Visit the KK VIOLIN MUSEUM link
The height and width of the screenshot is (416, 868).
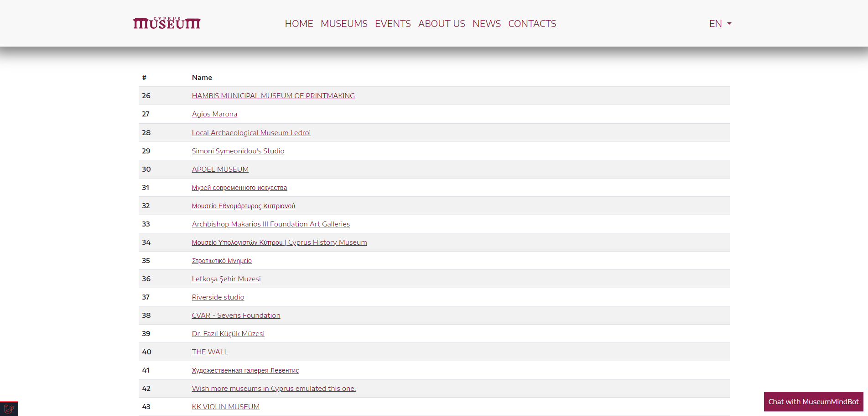226,407
